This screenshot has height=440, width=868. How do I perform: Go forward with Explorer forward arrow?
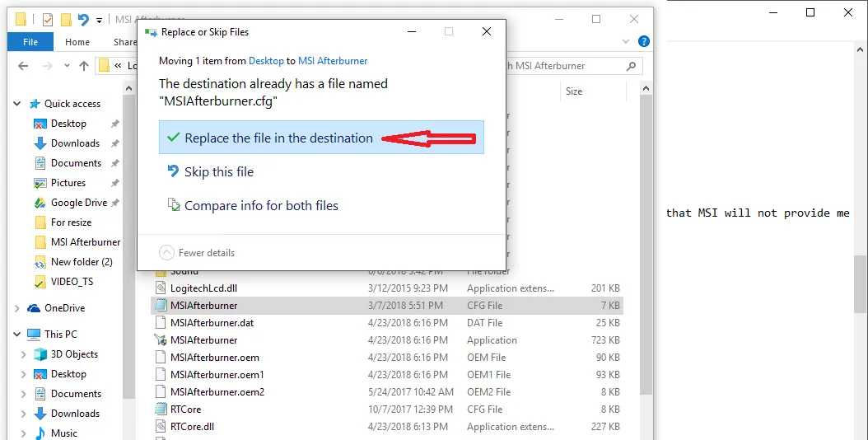pos(48,66)
